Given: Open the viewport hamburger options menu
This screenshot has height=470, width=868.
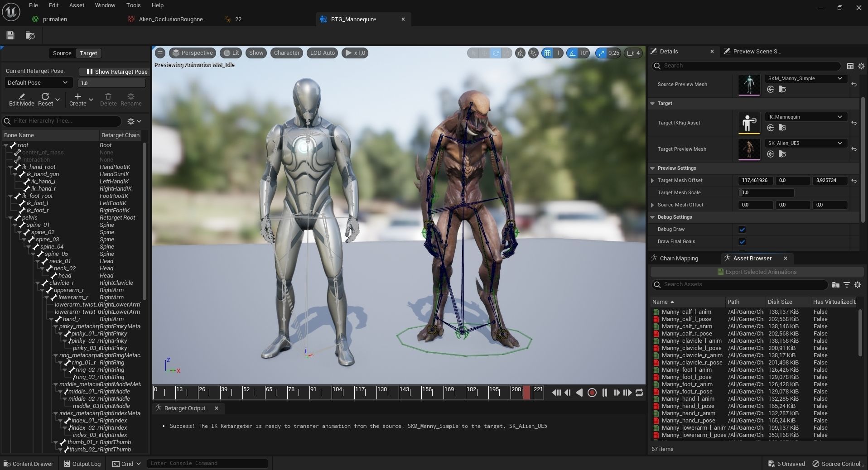Looking at the screenshot, I should [160, 53].
